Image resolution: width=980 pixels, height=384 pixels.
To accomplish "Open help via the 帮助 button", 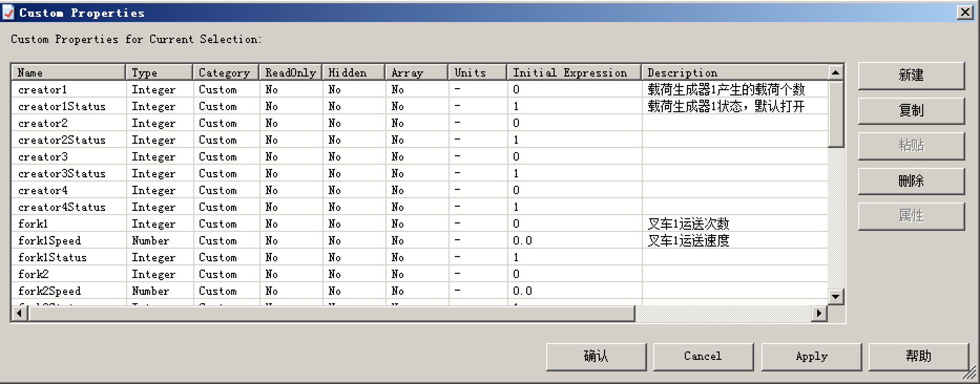I will [x=918, y=357].
